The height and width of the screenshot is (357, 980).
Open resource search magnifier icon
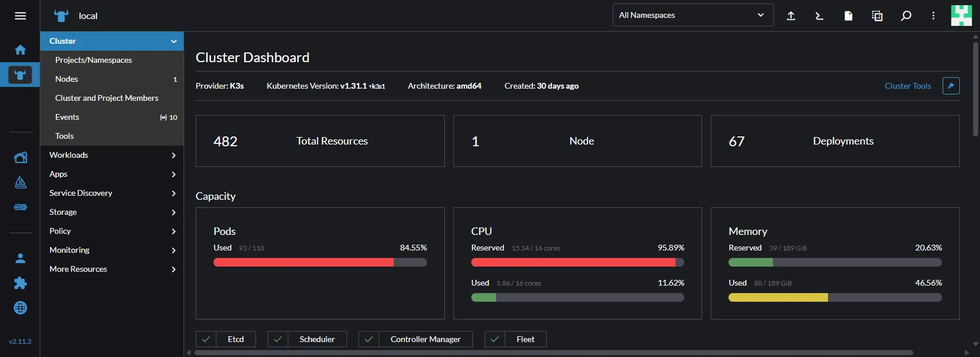pos(906,16)
